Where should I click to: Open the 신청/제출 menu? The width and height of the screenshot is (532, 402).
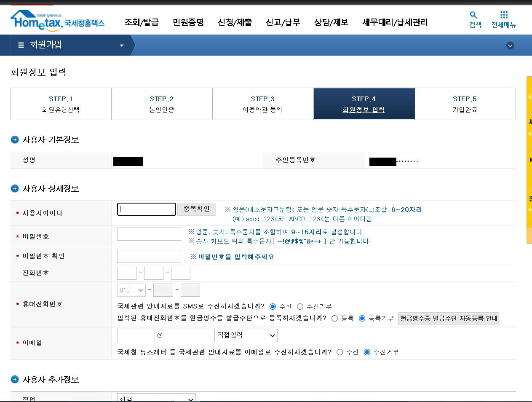[x=235, y=22]
